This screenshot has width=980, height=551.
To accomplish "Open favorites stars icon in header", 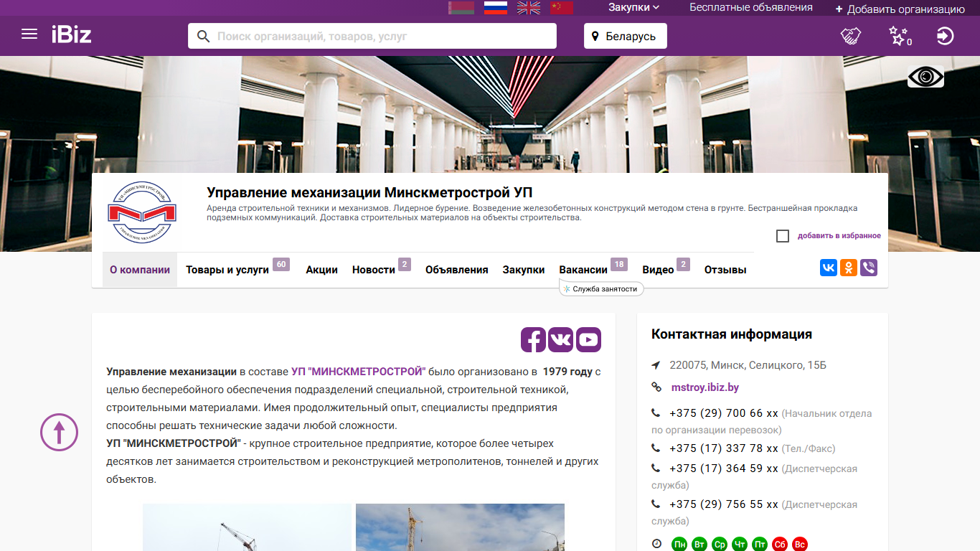I will (x=900, y=36).
